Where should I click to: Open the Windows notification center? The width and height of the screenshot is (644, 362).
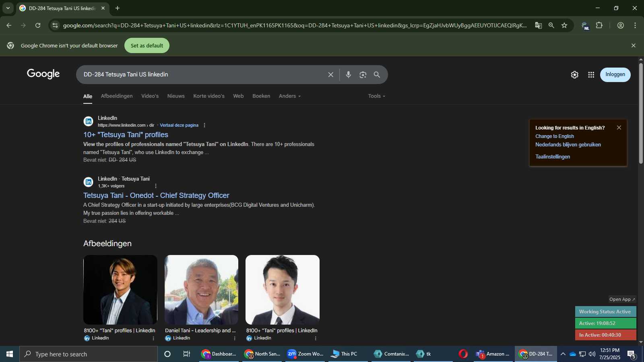(x=632, y=354)
